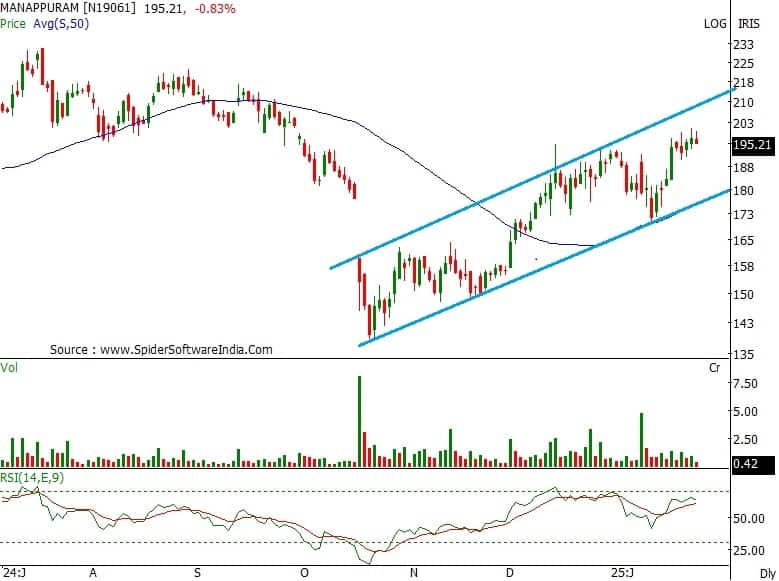The height and width of the screenshot is (581, 779).
Task: Click the N month marker on time axis
Action: 414,573
